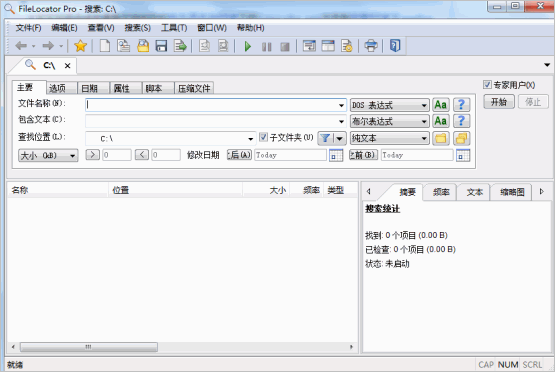Browse for multiple folders icon
Viewport: 555px width, 372px height.
462,138
